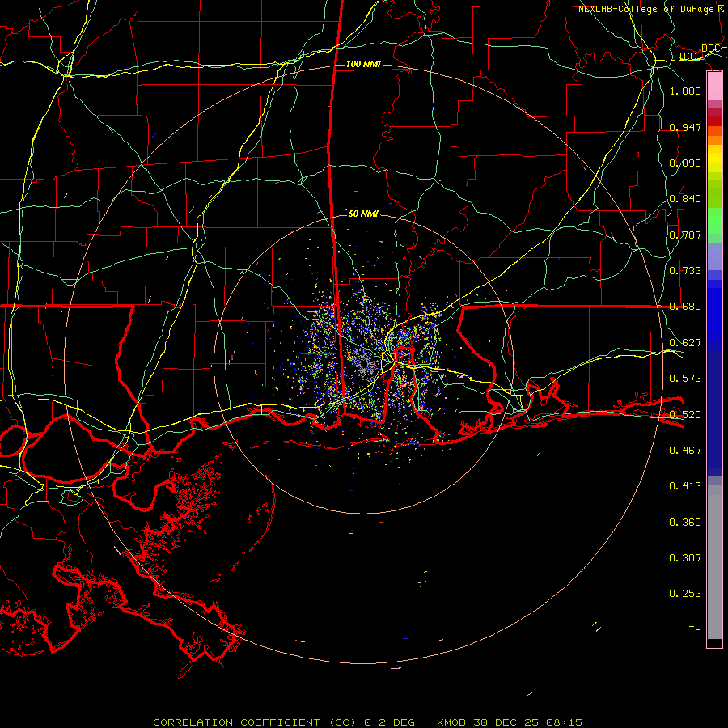Click the 0.627 scale label
The image size is (728, 728).
(685, 343)
